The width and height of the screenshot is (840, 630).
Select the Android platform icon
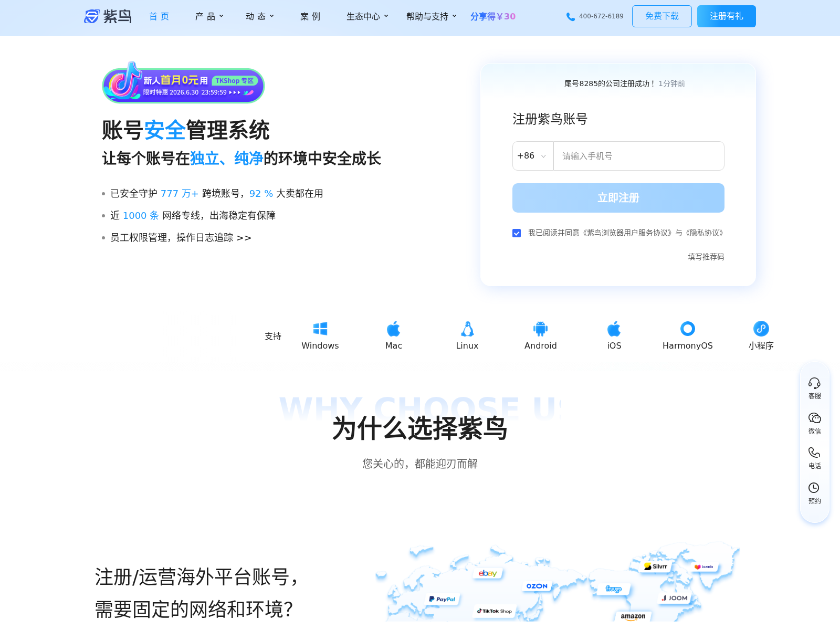(x=540, y=328)
